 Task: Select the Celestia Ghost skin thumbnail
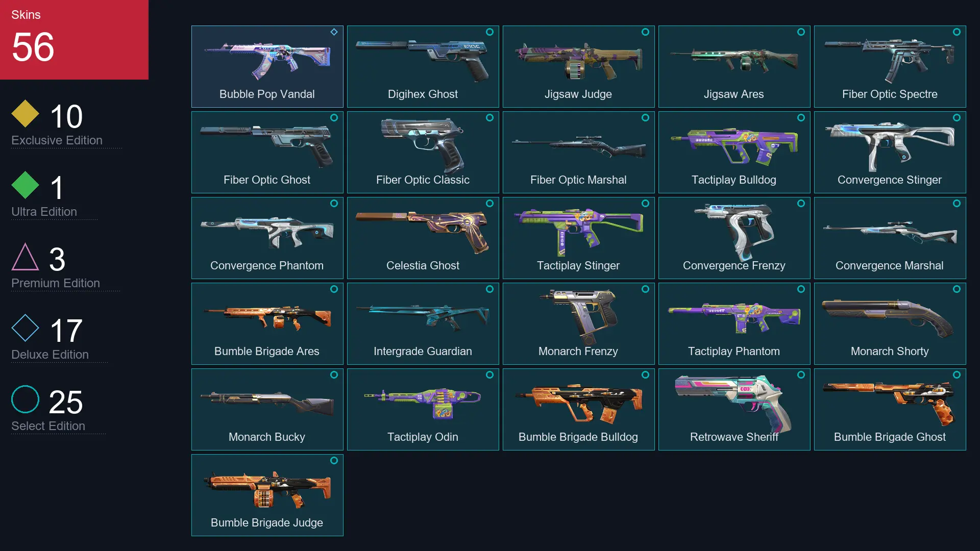coord(423,238)
